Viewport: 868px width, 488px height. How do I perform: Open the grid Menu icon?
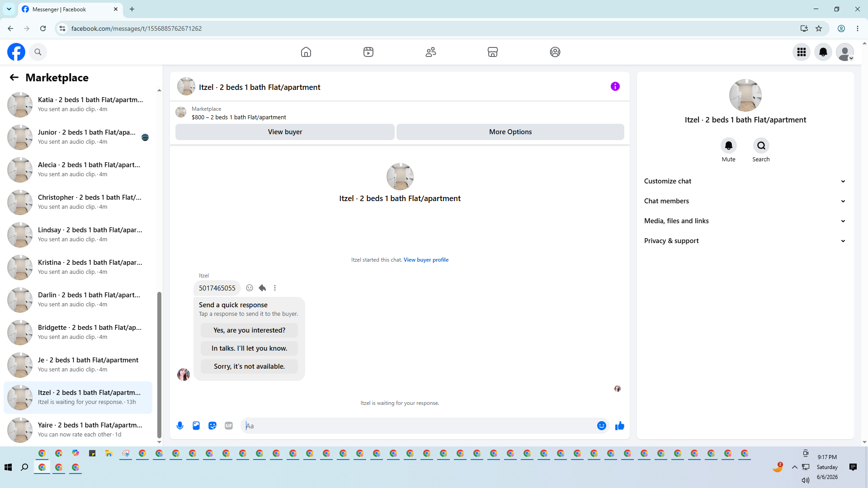tap(802, 52)
